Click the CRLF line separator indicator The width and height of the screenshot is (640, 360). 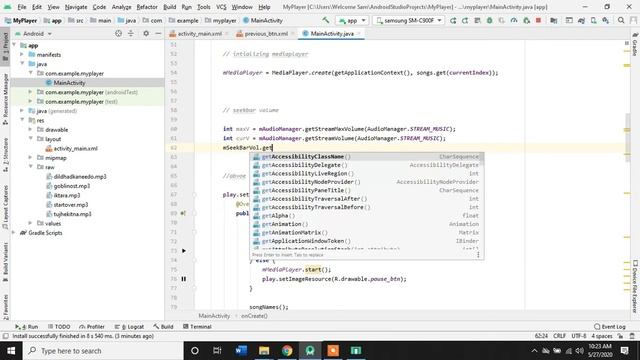click(x=559, y=336)
